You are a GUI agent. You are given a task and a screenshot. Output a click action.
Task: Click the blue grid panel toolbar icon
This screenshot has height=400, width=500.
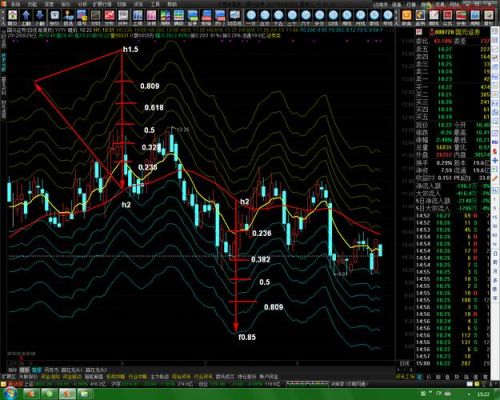tap(179, 16)
